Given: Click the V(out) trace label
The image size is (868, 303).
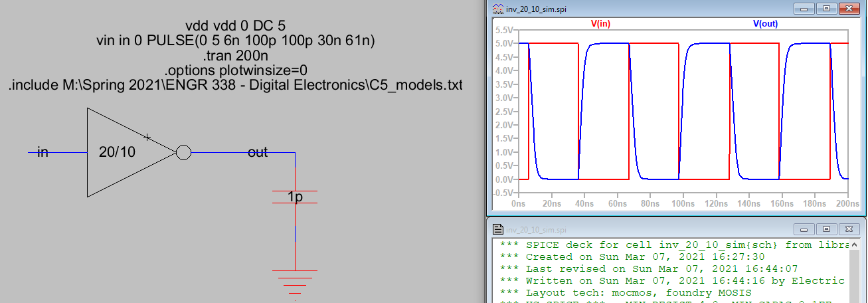Looking at the screenshot, I should (765, 24).
